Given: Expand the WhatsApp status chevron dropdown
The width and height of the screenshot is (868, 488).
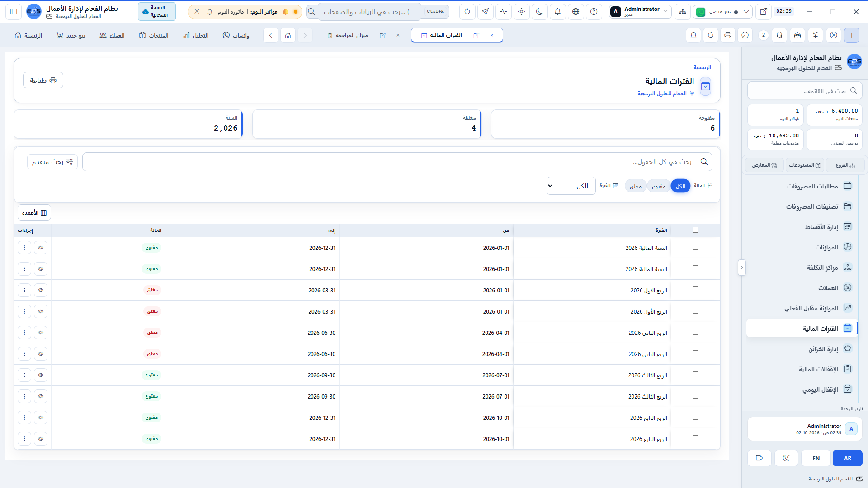Looking at the screenshot, I should coord(746,12).
